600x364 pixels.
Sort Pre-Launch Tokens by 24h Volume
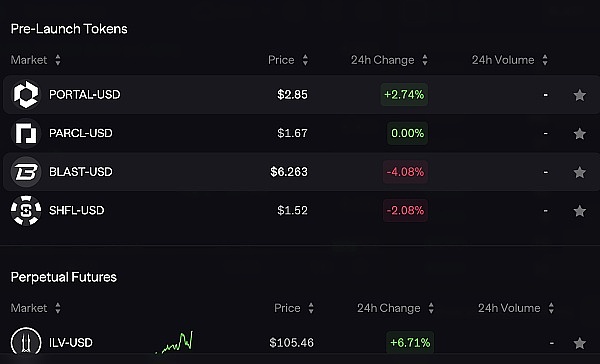(x=510, y=60)
